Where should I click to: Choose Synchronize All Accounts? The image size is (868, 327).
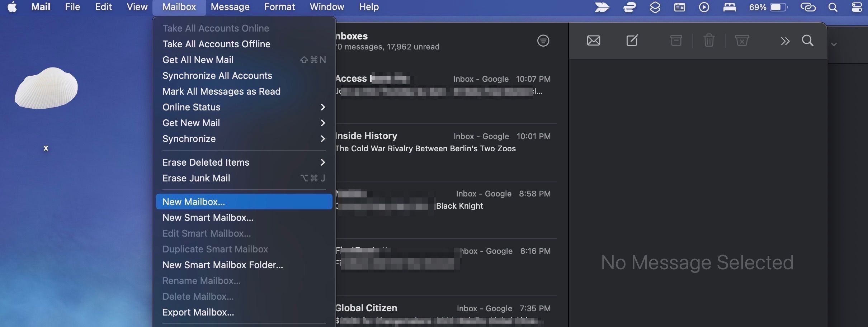click(x=244, y=76)
